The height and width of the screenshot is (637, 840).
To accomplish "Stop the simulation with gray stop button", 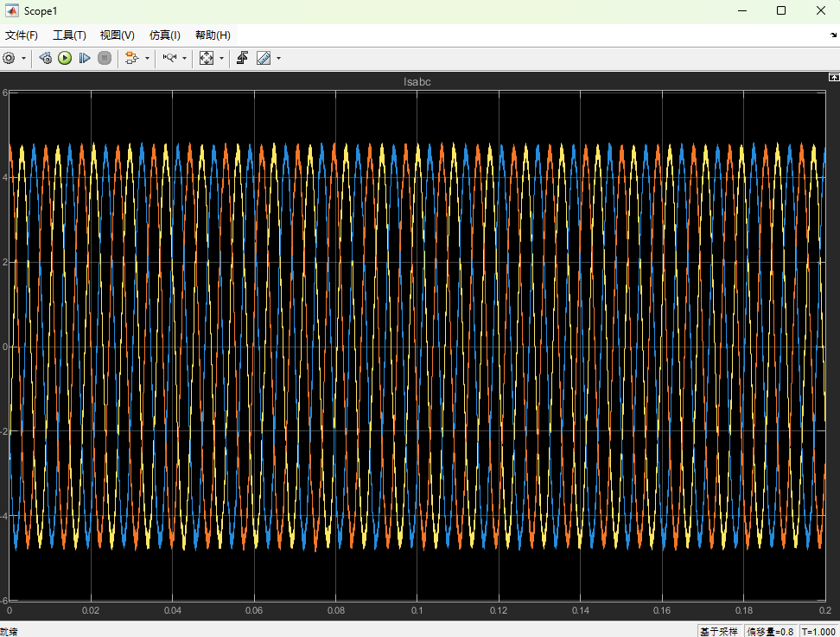I will pos(105,58).
